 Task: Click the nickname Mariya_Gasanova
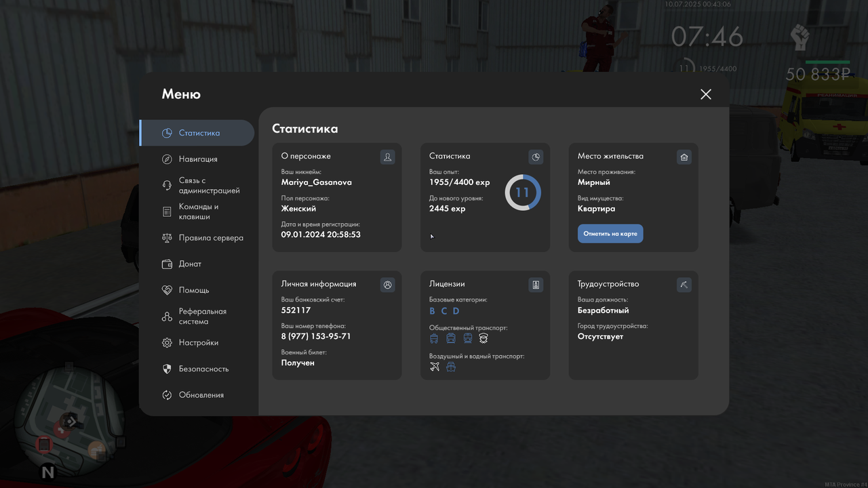316,182
